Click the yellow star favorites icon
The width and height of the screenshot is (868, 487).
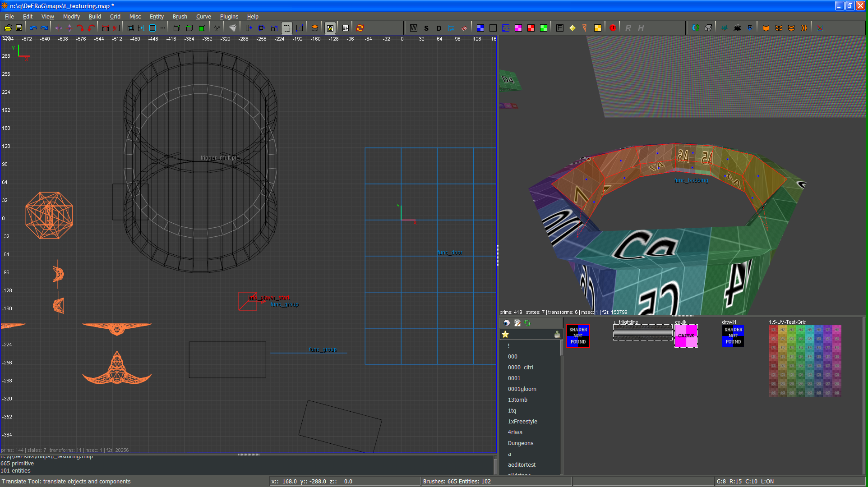(x=505, y=334)
